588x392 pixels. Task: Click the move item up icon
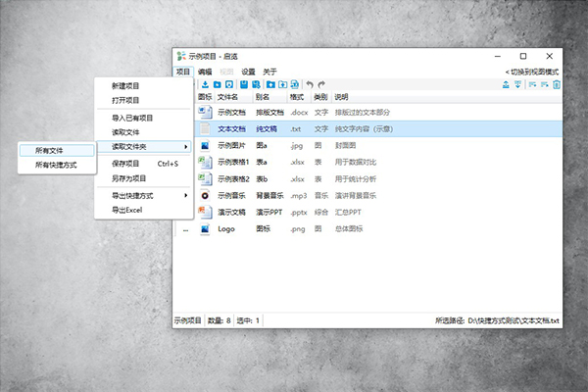click(506, 84)
